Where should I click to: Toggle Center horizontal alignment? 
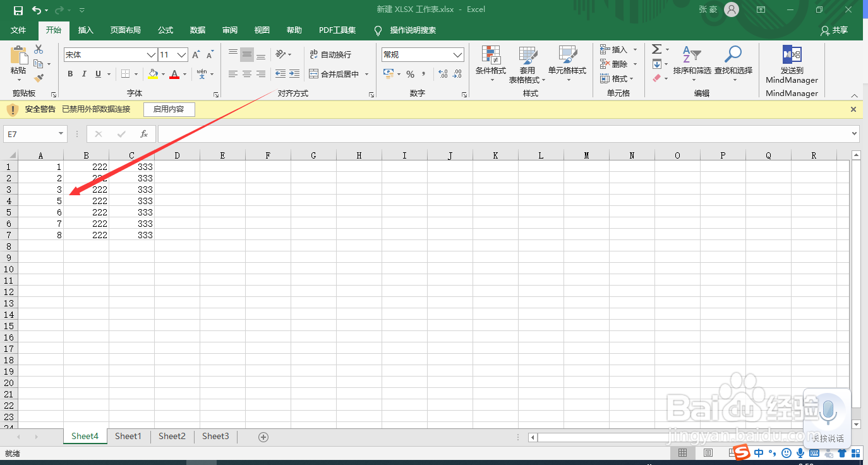pyautogui.click(x=247, y=75)
